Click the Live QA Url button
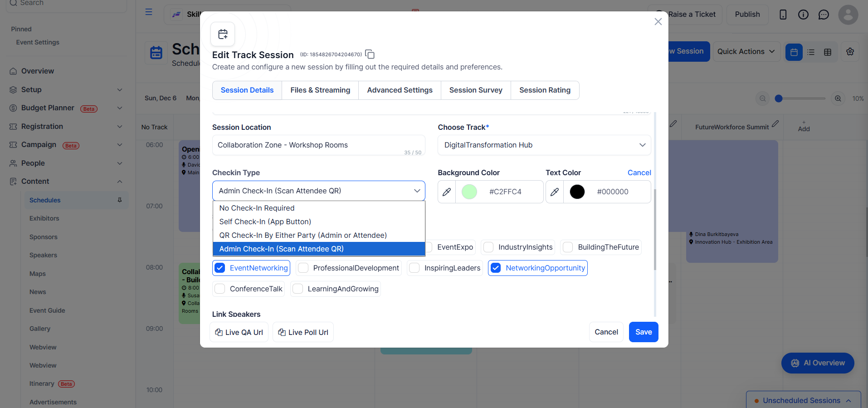This screenshot has height=408, width=868. tap(239, 332)
